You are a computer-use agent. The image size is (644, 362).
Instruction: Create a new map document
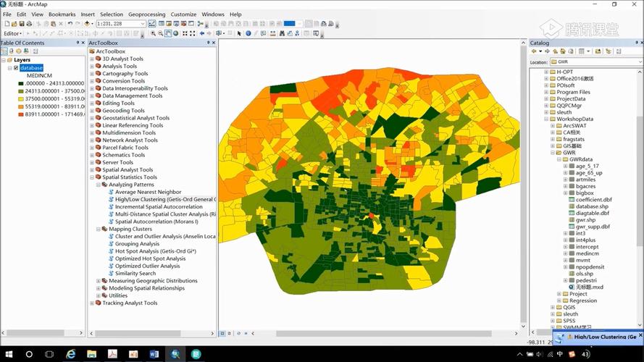tap(7, 24)
